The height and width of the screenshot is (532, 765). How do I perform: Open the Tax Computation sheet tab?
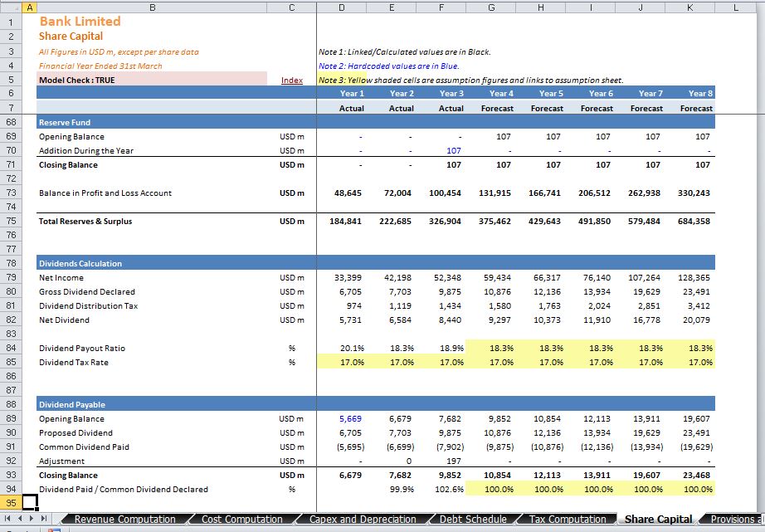[568, 520]
